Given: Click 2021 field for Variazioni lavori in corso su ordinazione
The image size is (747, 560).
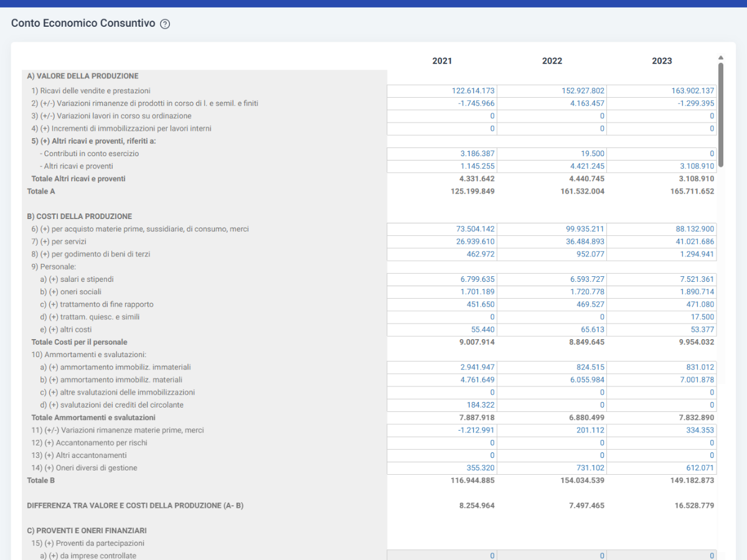Looking at the screenshot, I should tap(442, 116).
